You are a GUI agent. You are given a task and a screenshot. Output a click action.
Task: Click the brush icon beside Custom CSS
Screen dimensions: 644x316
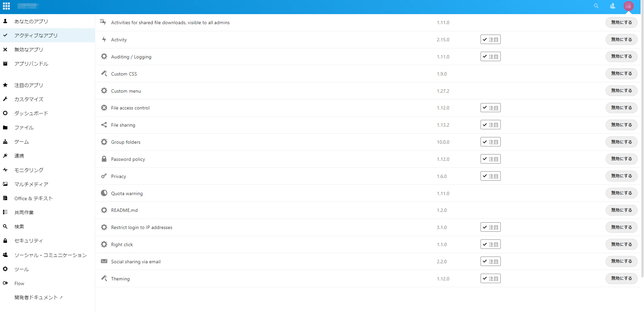point(104,74)
